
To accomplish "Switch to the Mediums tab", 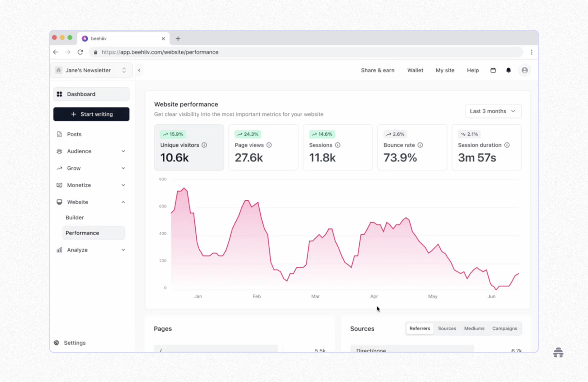I will click(x=474, y=328).
